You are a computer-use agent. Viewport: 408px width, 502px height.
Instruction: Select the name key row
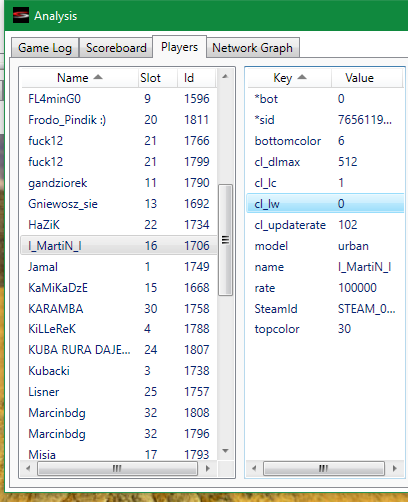tap(325, 267)
